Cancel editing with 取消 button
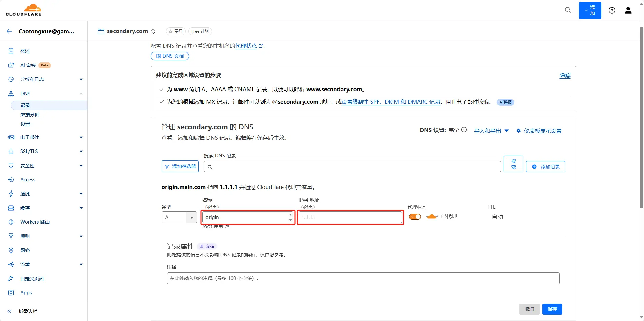Screen dimensions: 644x321 [529, 309]
